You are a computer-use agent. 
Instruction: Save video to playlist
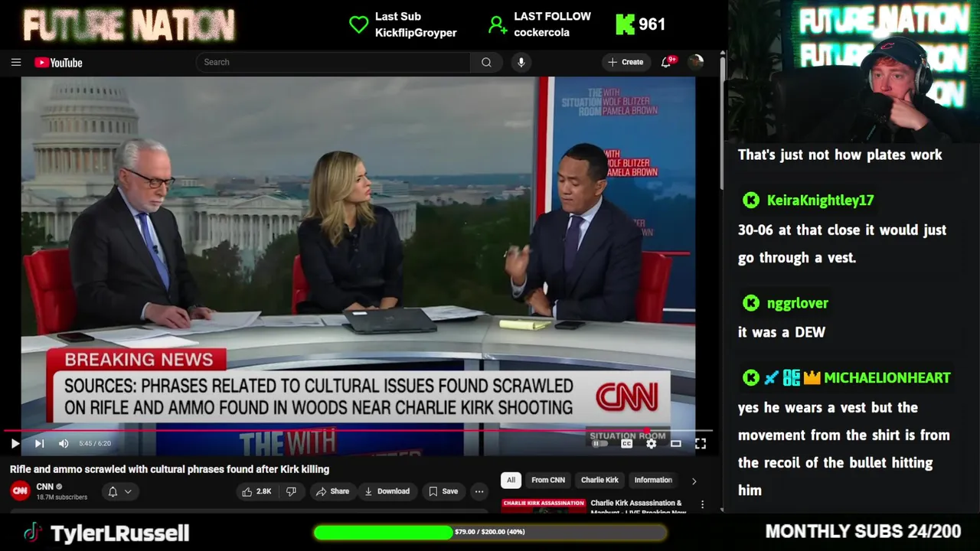[x=443, y=491]
